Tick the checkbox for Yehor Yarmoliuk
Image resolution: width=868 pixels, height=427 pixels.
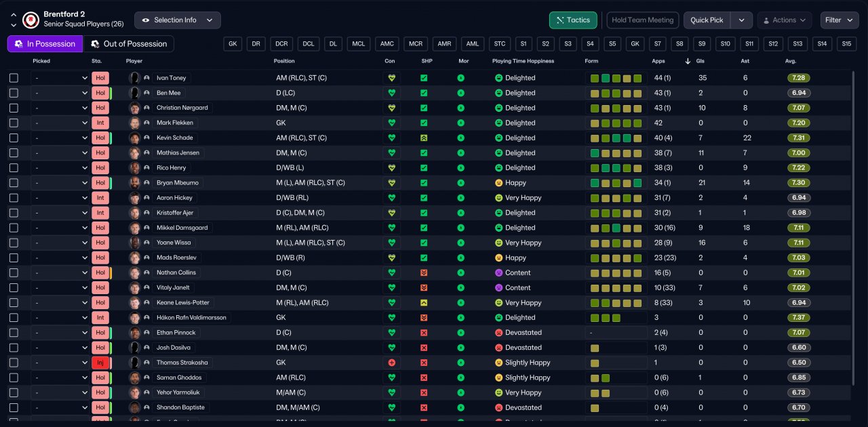(14, 392)
